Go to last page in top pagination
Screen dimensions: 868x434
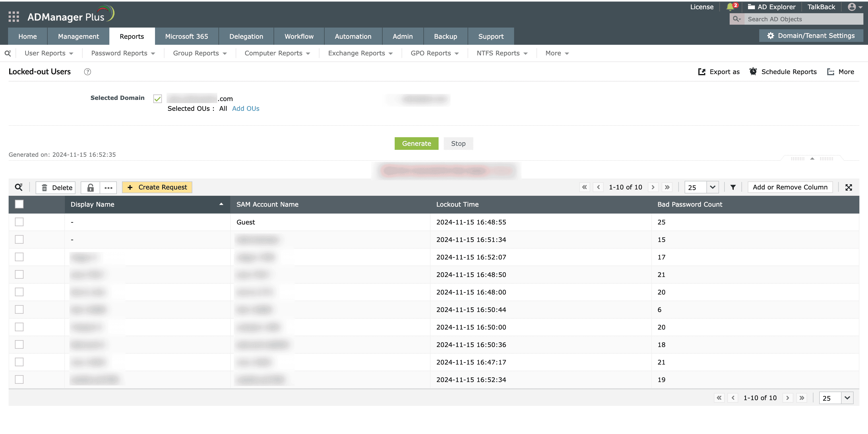coord(667,187)
